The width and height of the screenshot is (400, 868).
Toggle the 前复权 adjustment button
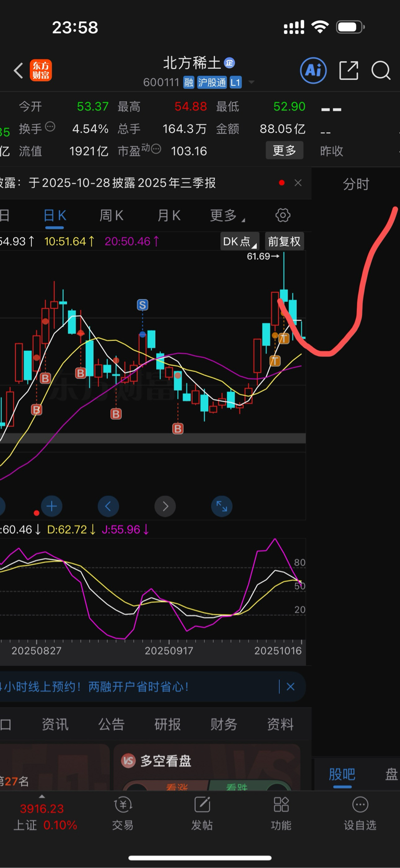(x=284, y=241)
